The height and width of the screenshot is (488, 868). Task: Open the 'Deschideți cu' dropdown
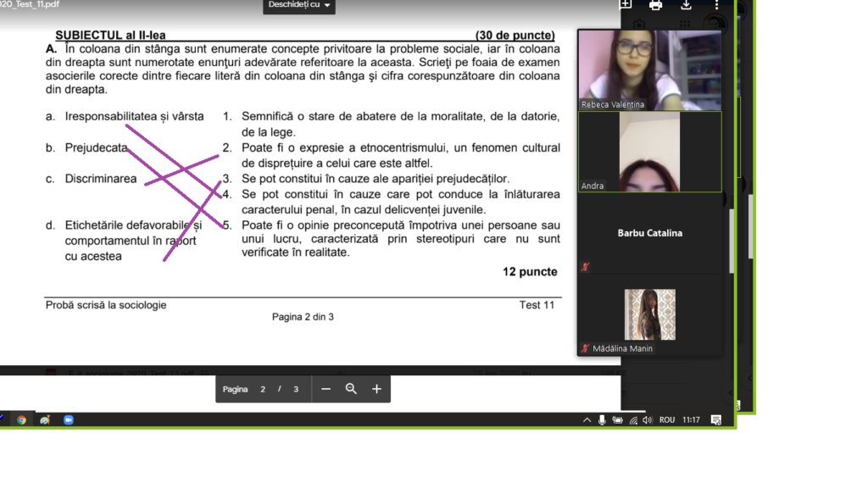tap(300, 6)
